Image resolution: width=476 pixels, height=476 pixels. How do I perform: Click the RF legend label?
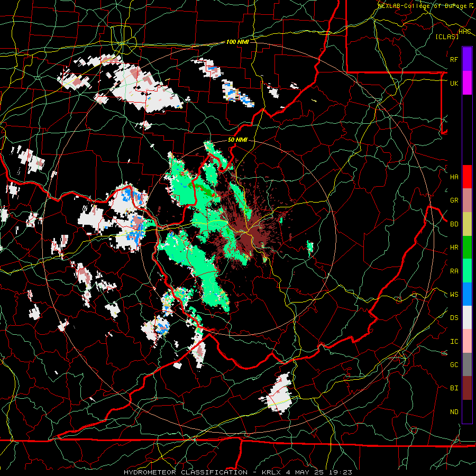[x=454, y=59]
